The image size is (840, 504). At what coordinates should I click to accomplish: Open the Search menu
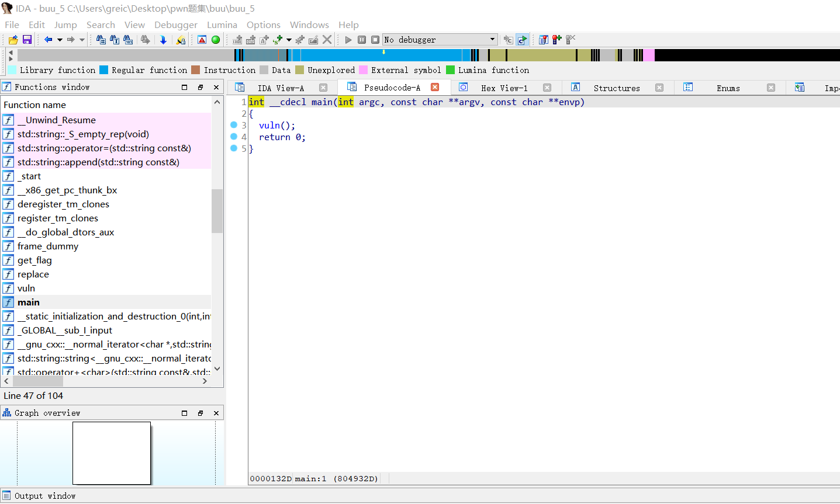point(101,25)
